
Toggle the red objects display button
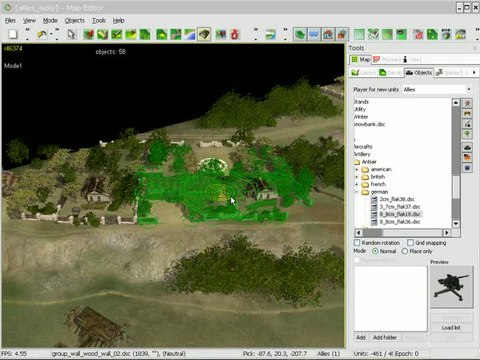342,34
